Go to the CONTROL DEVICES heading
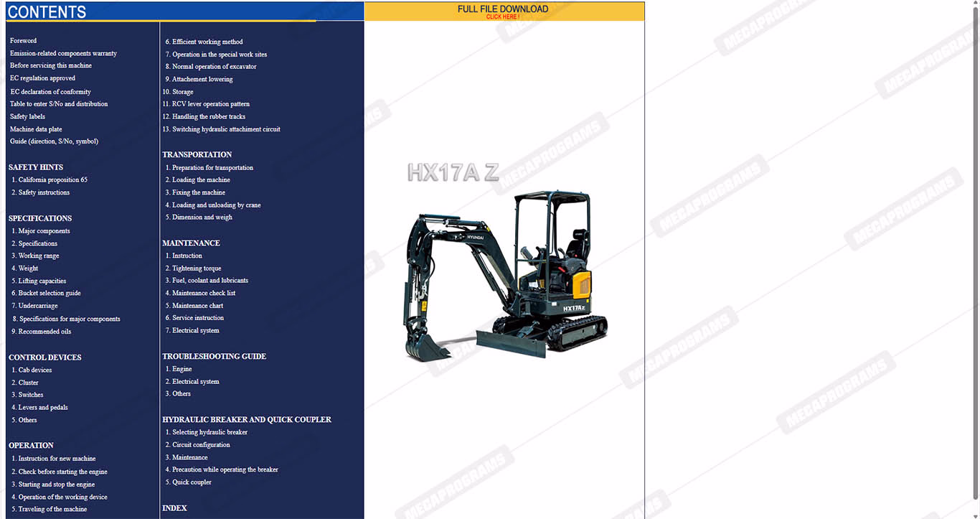Screen dimensions: 980x519 tap(44, 357)
